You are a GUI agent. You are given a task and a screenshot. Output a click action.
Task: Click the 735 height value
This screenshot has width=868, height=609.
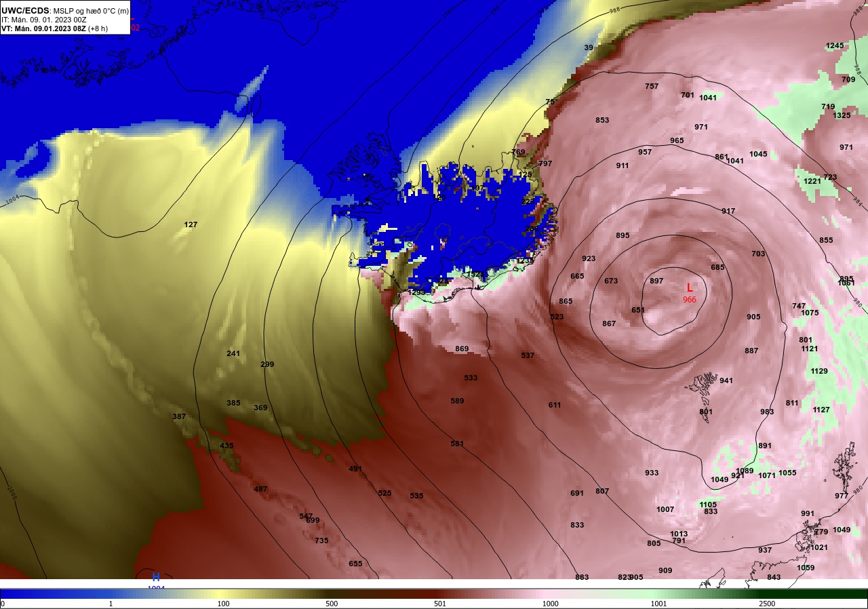coord(321,541)
